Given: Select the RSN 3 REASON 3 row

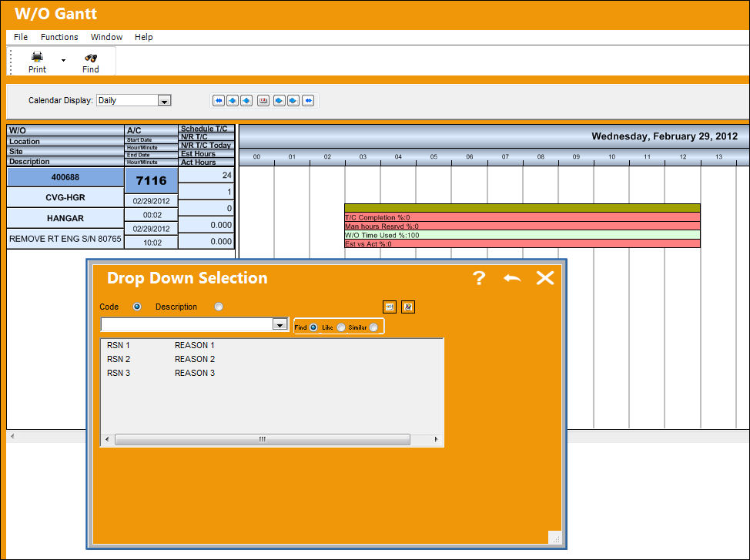Looking at the screenshot, I should coord(272,373).
